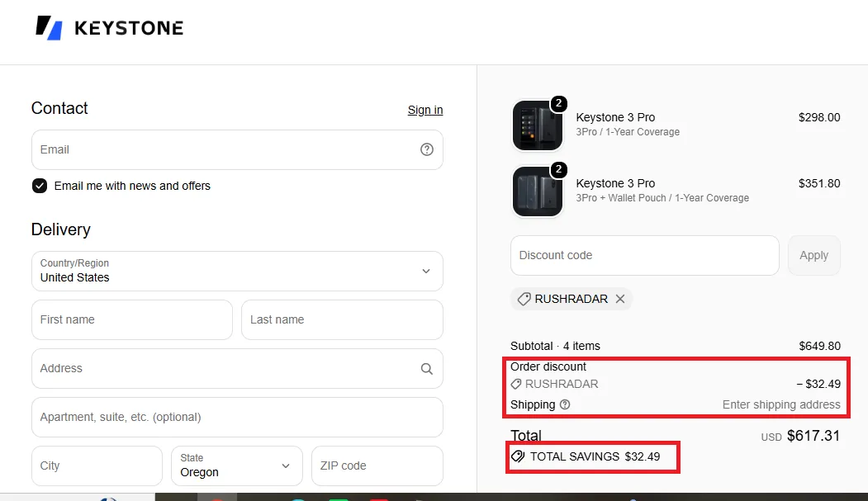868x501 pixels.
Task: Click the Keystone logo
Action: pos(110,27)
